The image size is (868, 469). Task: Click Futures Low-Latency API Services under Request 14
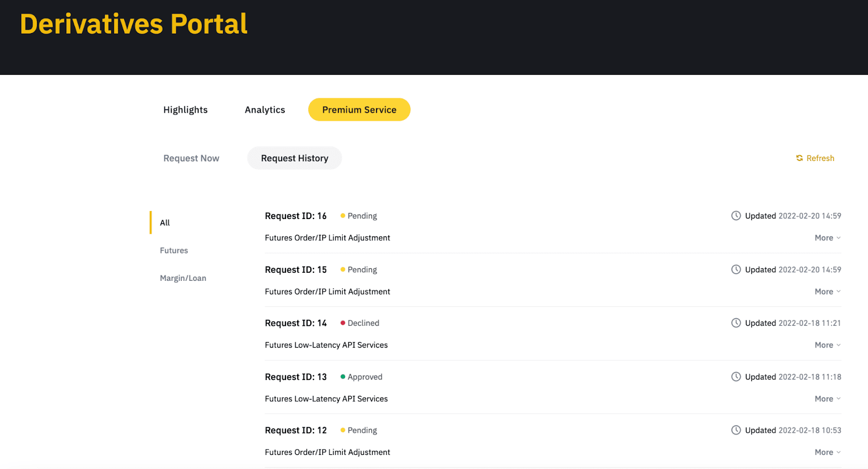click(x=327, y=345)
